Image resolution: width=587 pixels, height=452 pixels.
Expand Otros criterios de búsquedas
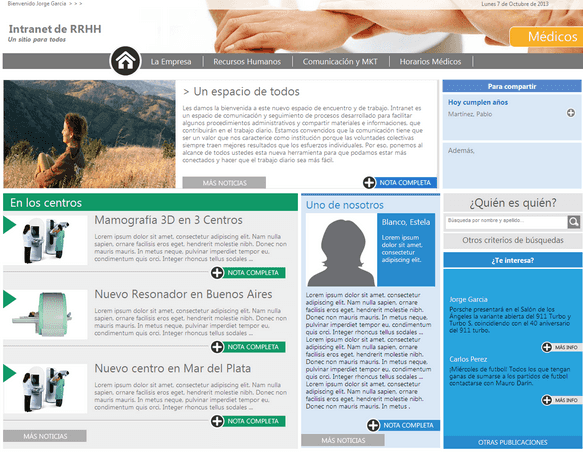click(x=513, y=240)
